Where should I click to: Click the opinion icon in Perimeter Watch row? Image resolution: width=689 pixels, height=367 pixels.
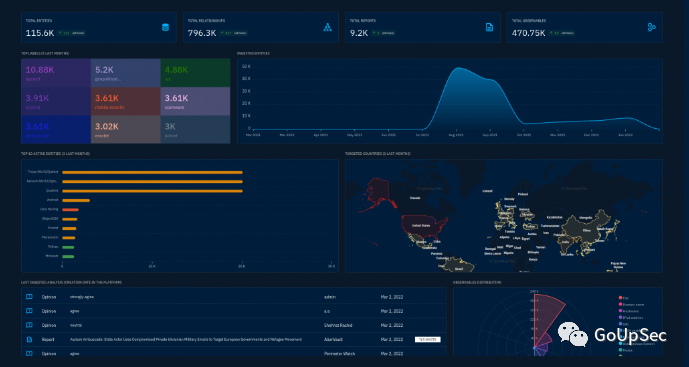(x=29, y=353)
